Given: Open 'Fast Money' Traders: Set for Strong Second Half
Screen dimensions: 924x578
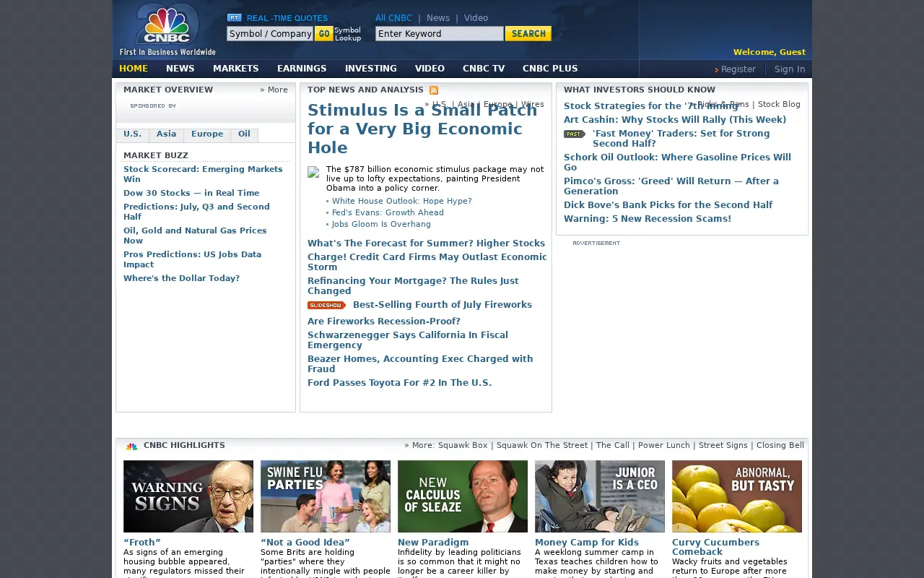Looking at the screenshot, I should click(x=681, y=139).
